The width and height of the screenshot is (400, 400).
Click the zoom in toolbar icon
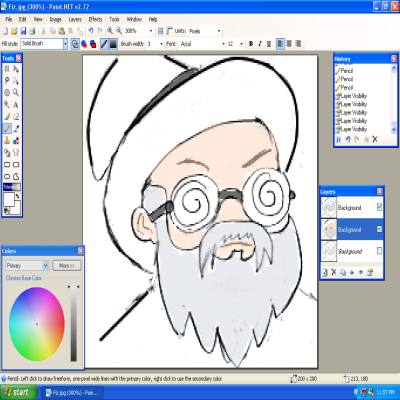pyautogui.click(x=110, y=31)
